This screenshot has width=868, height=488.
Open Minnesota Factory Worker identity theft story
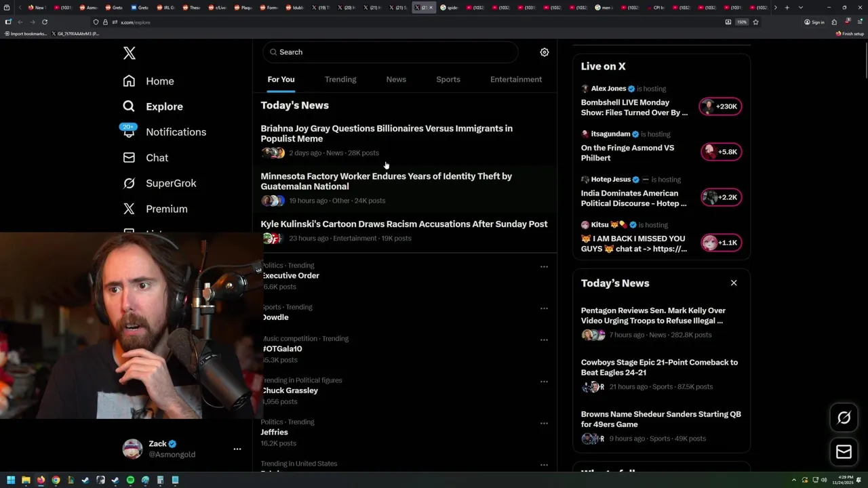coord(404,189)
